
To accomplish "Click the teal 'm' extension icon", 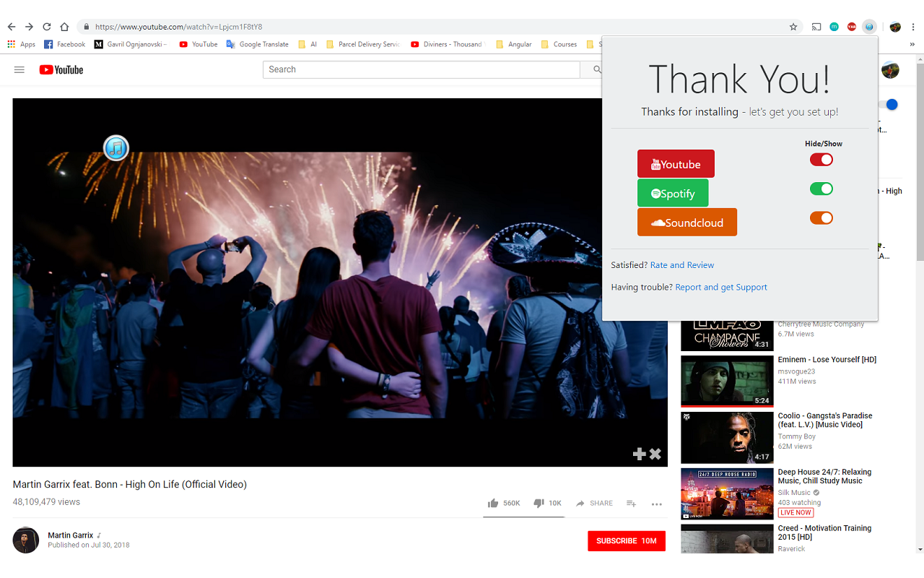I will coord(834,27).
